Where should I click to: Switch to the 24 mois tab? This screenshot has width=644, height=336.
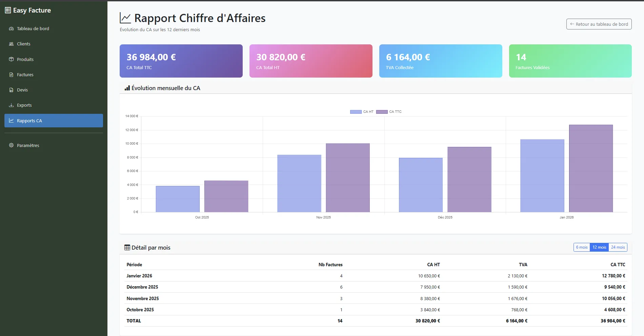[x=618, y=247]
